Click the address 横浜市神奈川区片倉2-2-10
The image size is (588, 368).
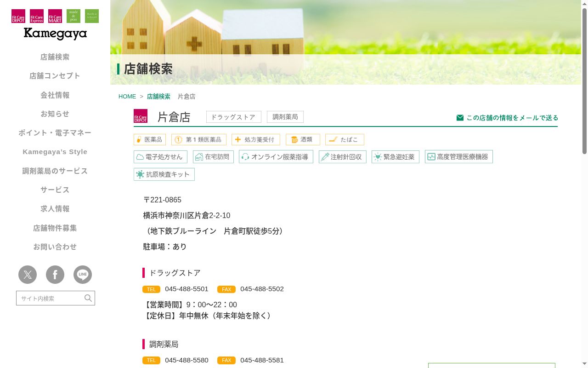tap(187, 216)
